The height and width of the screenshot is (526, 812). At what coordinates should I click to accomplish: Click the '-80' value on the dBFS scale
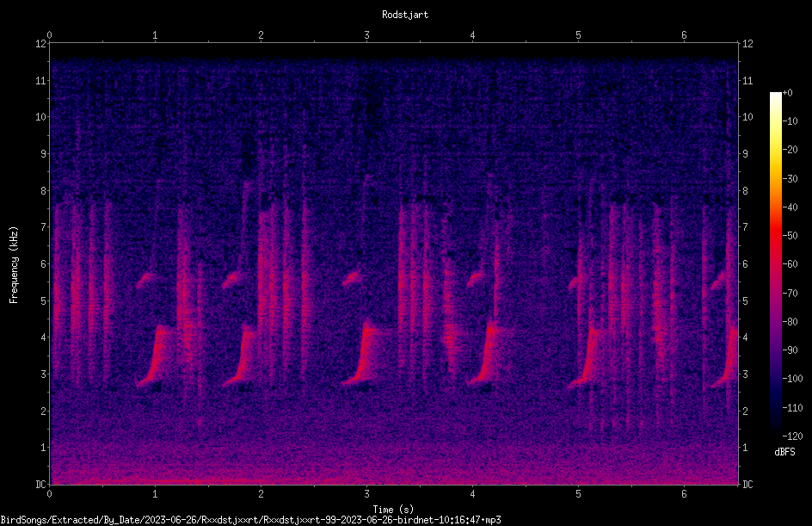790,322
